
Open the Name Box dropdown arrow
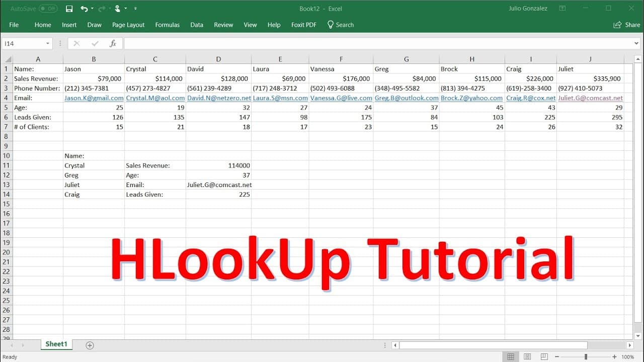point(48,44)
